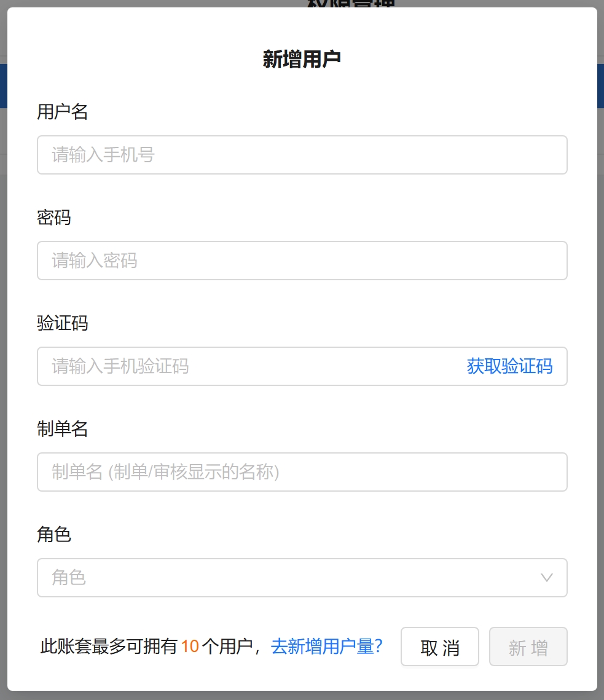Focus the 请输入密码 password field
Viewport: 604px width, 700px height.
302,261
